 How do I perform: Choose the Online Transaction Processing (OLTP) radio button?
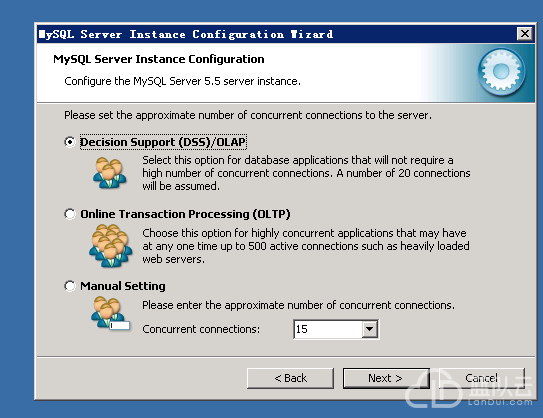coord(70,214)
